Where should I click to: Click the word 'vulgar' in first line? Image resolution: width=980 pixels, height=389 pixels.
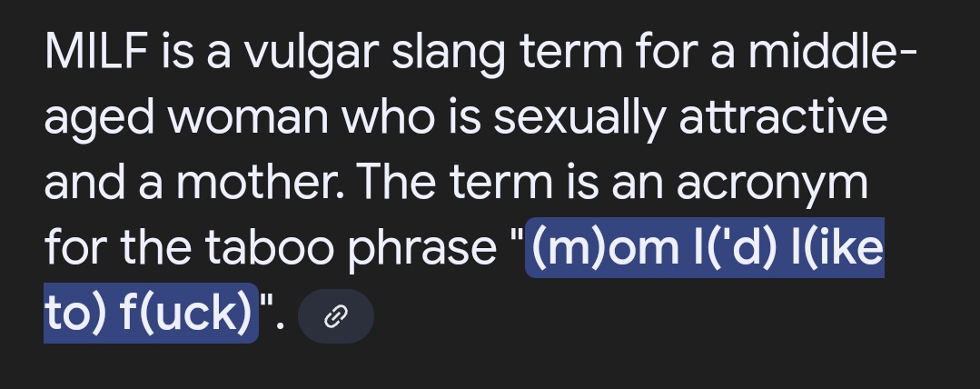(311, 53)
